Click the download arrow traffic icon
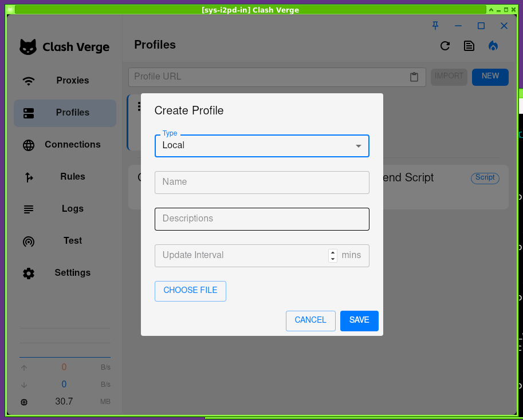The image size is (523, 420). tap(24, 385)
